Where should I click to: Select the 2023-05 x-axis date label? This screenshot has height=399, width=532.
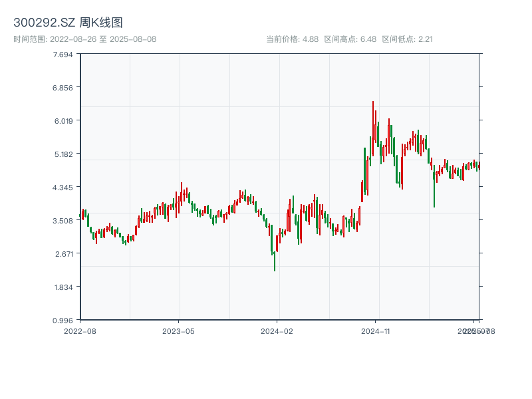pos(178,331)
